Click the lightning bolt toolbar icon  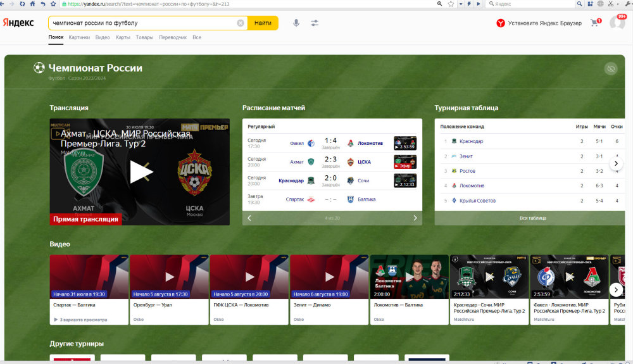(x=469, y=4)
